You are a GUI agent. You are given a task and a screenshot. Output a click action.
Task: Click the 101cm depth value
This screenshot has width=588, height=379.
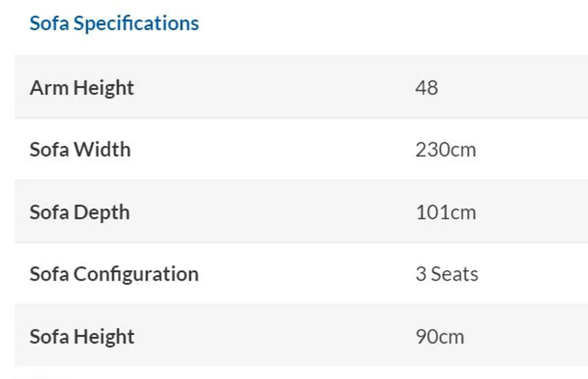(445, 212)
